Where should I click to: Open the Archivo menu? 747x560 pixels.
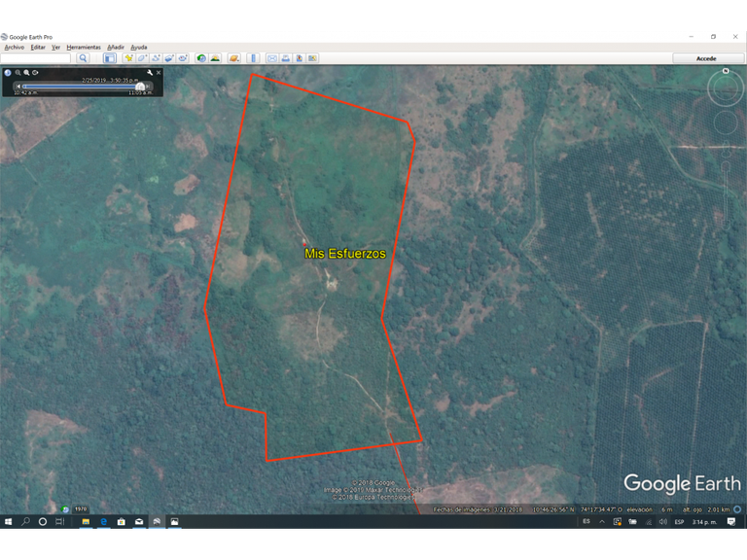coord(15,47)
